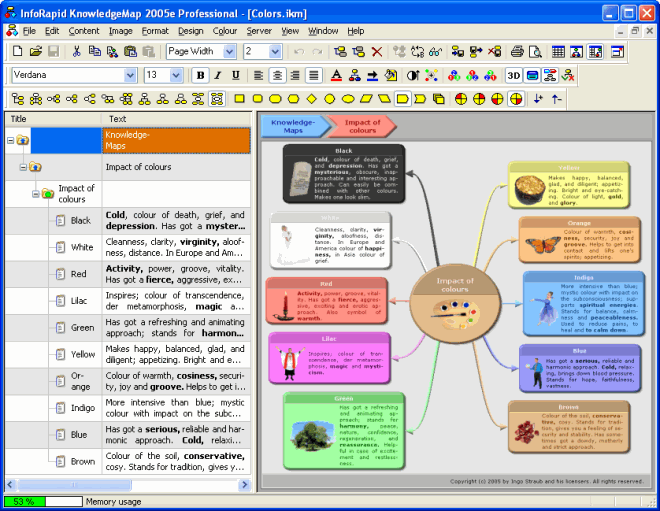
Task: Open the Verdana font dropdown
Action: [x=130, y=75]
